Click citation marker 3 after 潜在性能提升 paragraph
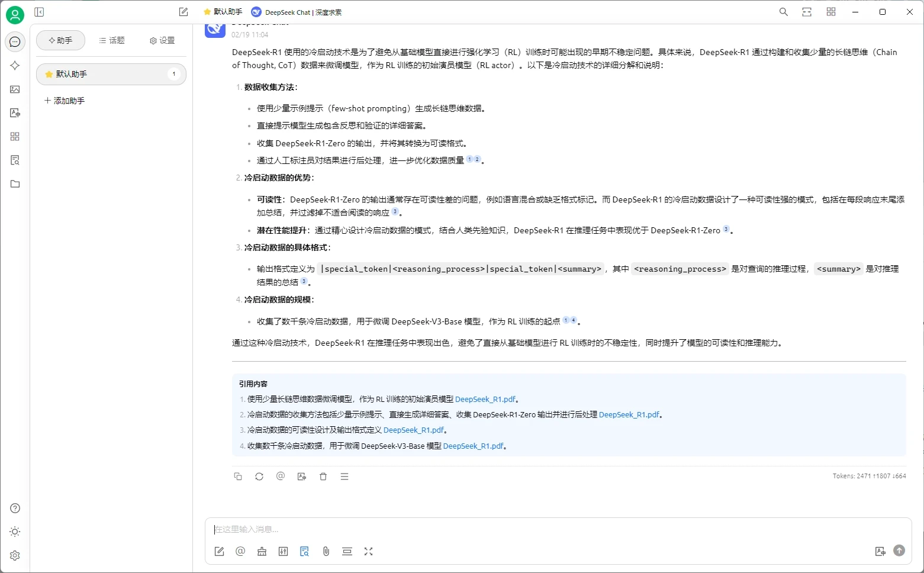Viewport: 924px width, 573px height. point(726,229)
